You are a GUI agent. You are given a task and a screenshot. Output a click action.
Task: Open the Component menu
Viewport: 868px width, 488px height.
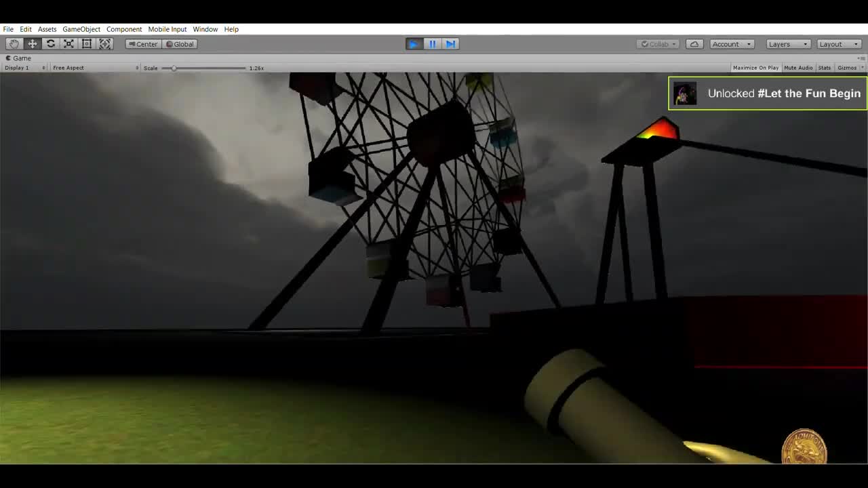click(x=124, y=29)
